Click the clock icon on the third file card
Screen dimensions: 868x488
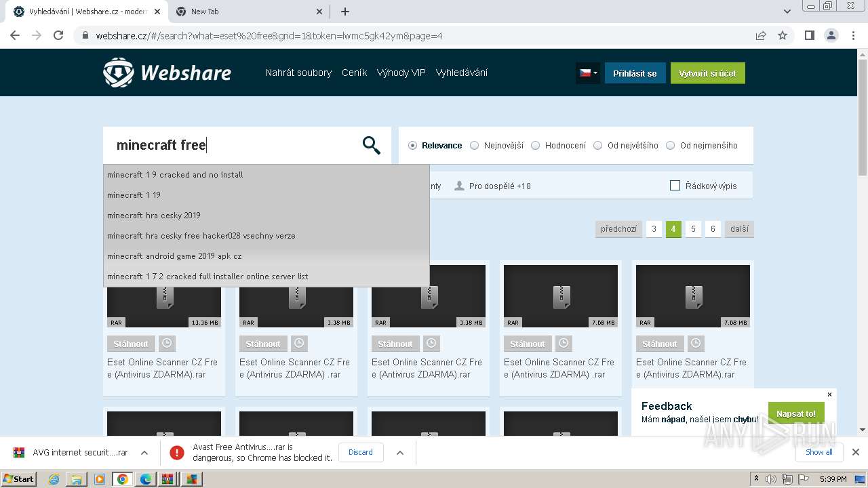pos(431,344)
